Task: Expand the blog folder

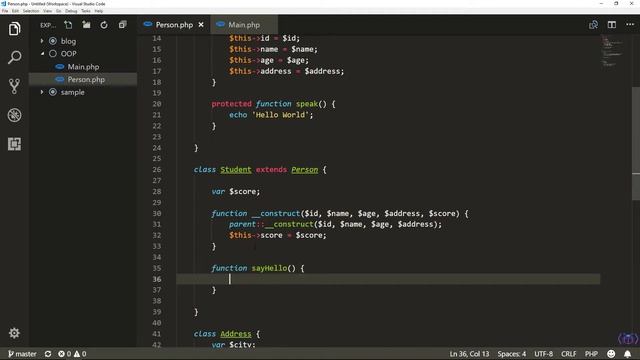Action: [x=42, y=41]
